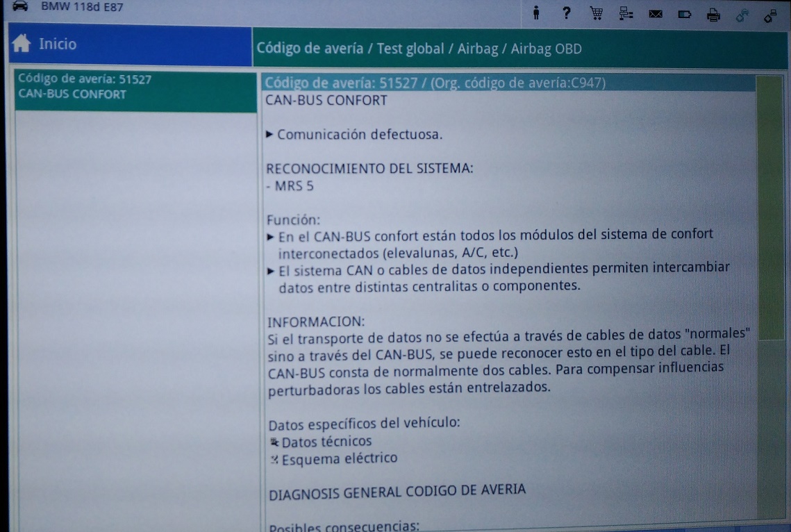791x532 pixels.
Task: Click the network diagram icon
Action: [x=625, y=13]
